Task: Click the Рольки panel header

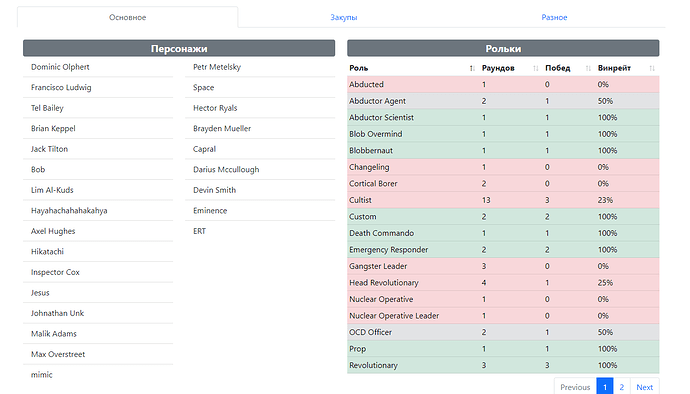Action: (x=503, y=48)
